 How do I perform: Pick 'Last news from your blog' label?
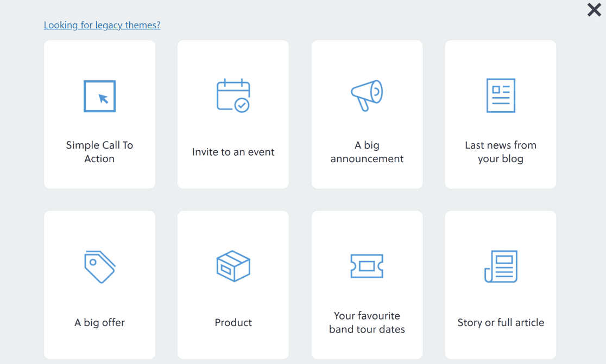coord(501,152)
